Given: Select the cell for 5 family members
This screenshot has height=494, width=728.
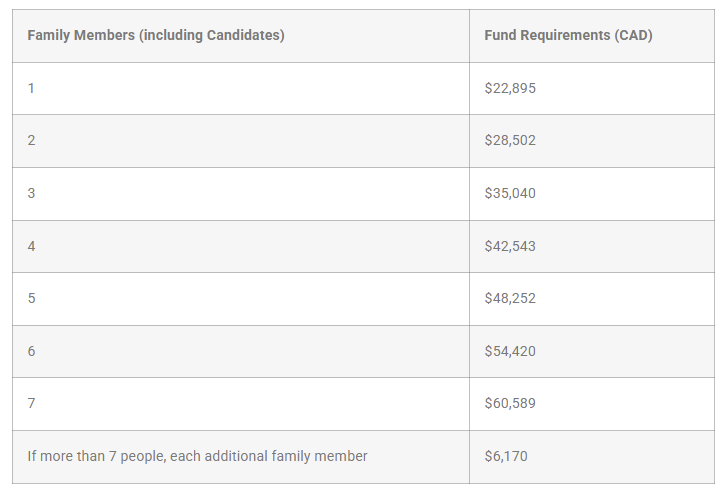Looking at the screenshot, I should pos(31,298).
